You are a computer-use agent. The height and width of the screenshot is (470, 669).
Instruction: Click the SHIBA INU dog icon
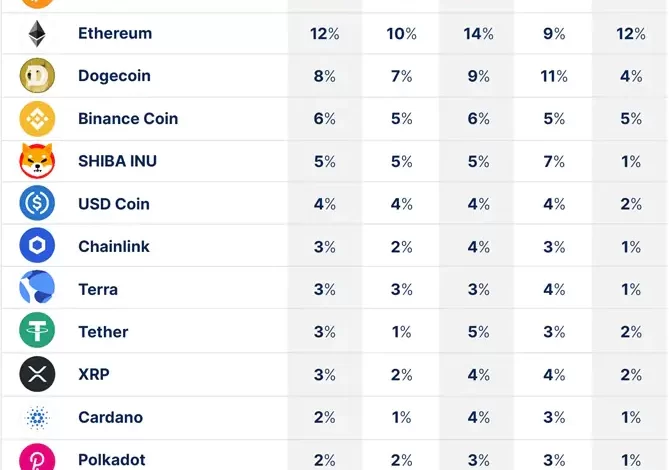click(37, 161)
